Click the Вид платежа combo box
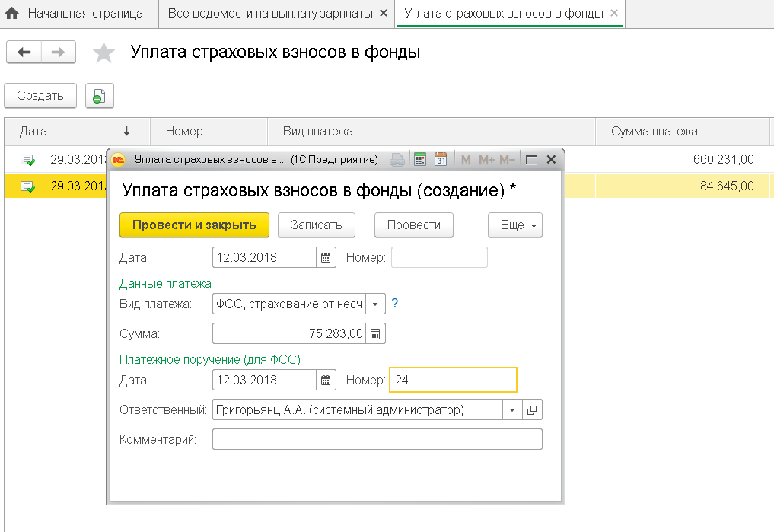 288,304
